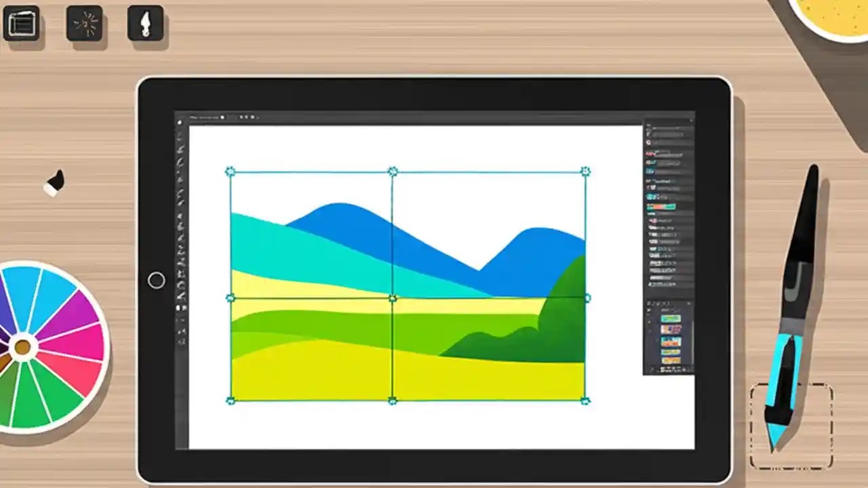Open the burst-effect app icon on the desktop
Viewport: 868px width, 488px height.
pyautogui.click(x=84, y=22)
